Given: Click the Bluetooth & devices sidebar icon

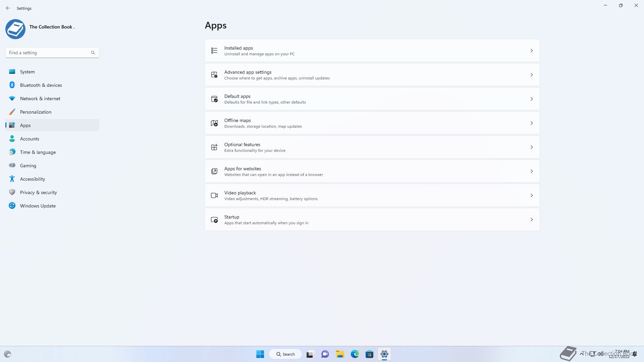Looking at the screenshot, I should coord(12,85).
